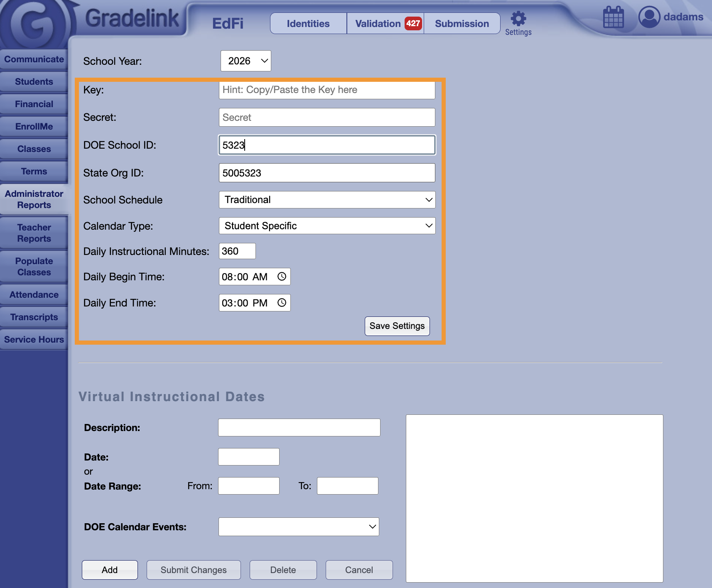Open Students in the sidebar
The width and height of the screenshot is (712, 588).
[34, 82]
